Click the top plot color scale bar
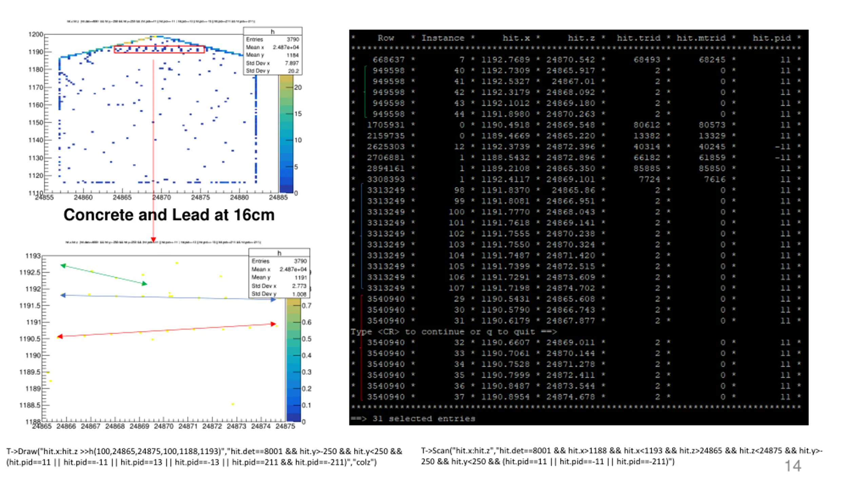Image resolution: width=868 pixels, height=488 pixels. coord(286,134)
